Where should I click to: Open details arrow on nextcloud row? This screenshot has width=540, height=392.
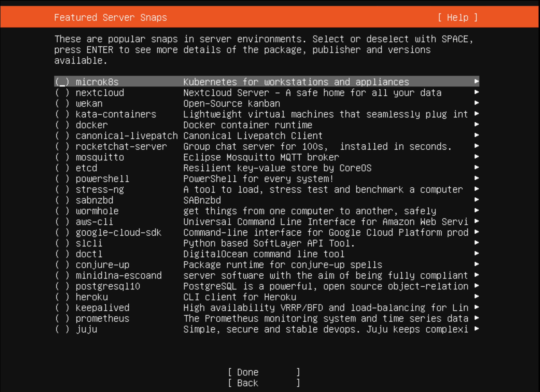click(476, 92)
